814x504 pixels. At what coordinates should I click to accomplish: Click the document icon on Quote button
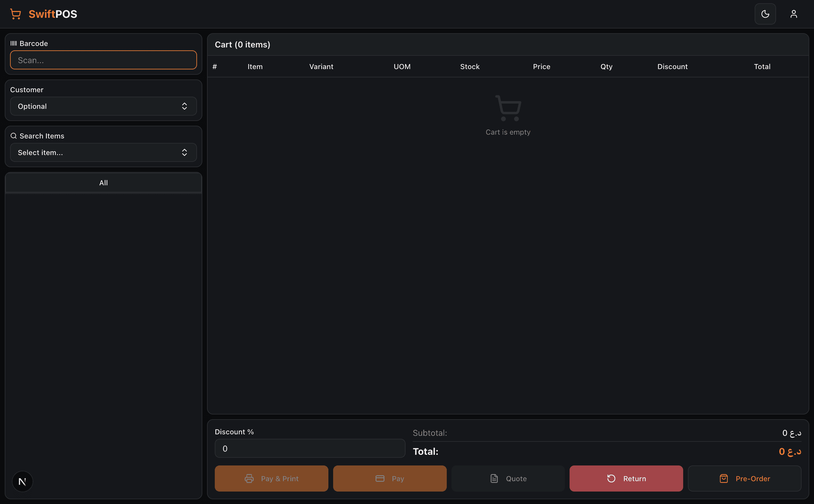[x=494, y=479]
